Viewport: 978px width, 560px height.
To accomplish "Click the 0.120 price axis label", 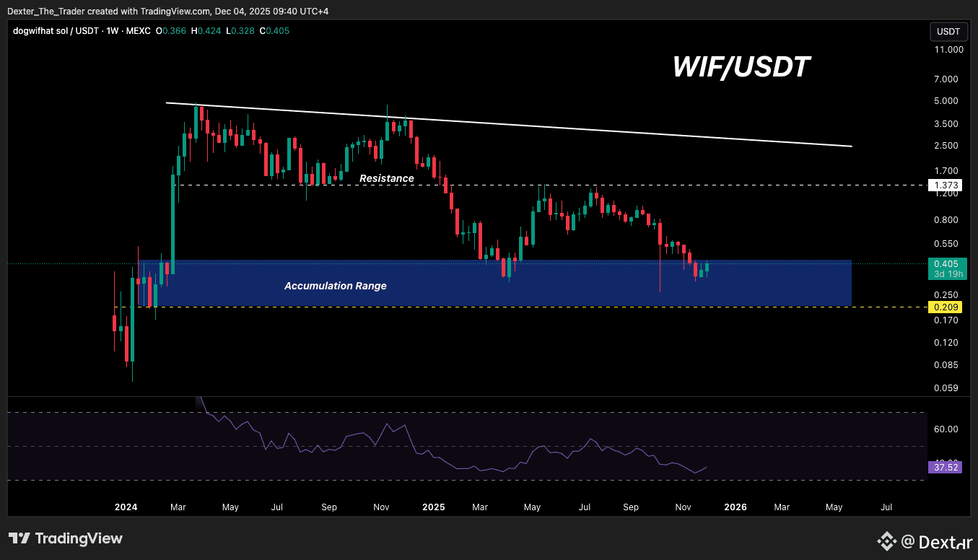I will click(946, 342).
